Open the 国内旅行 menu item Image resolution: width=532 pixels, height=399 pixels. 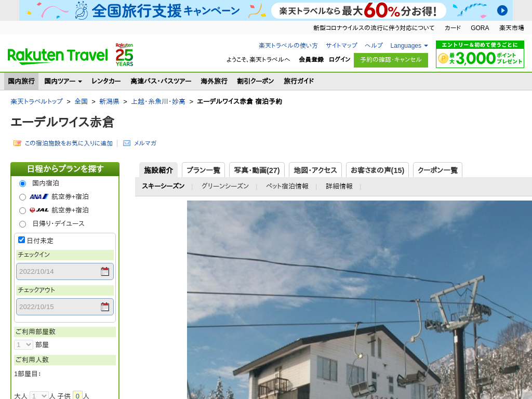pos(21,81)
